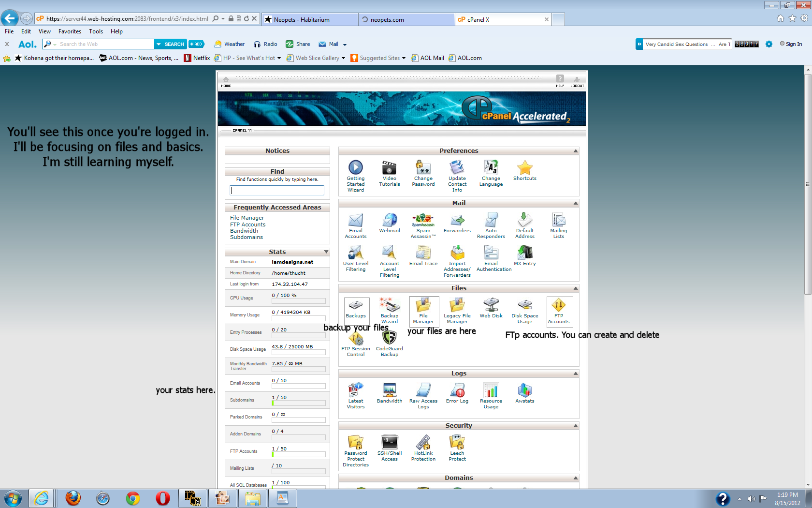Open Email Trace icon
Screen dimensions: 812x508
[423, 253]
